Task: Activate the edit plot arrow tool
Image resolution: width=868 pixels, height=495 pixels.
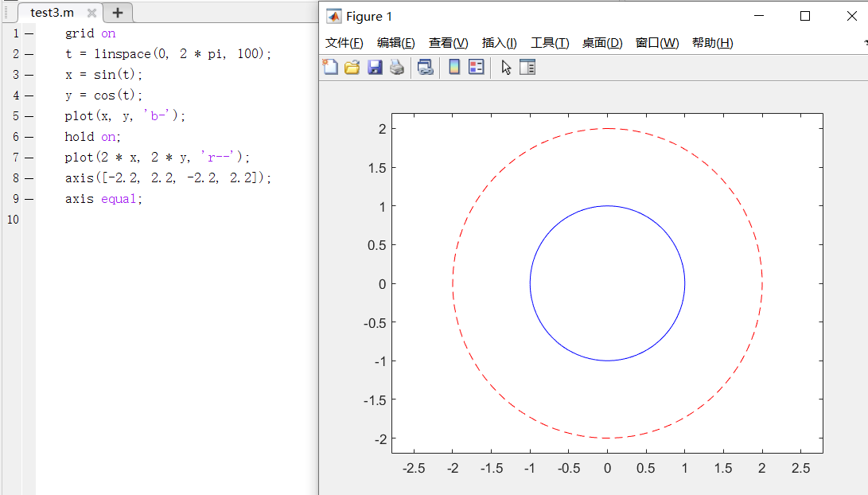Action: (x=506, y=68)
